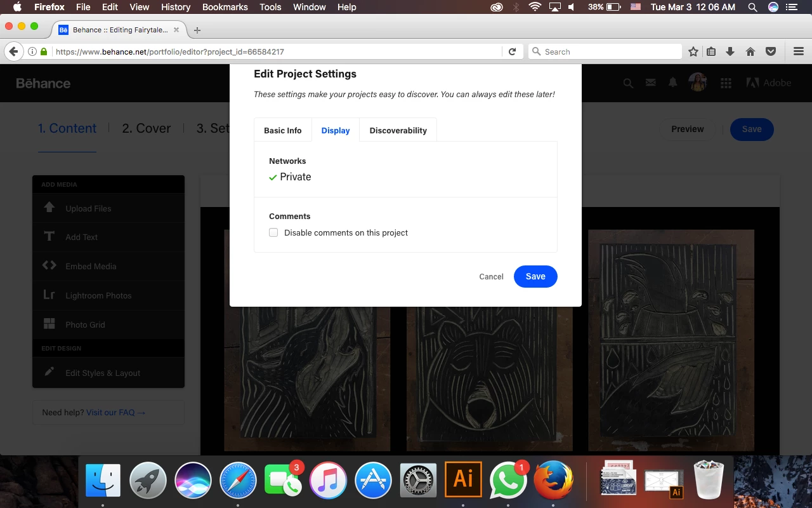Go to the 1. Content step
812x508 pixels.
pos(67,128)
